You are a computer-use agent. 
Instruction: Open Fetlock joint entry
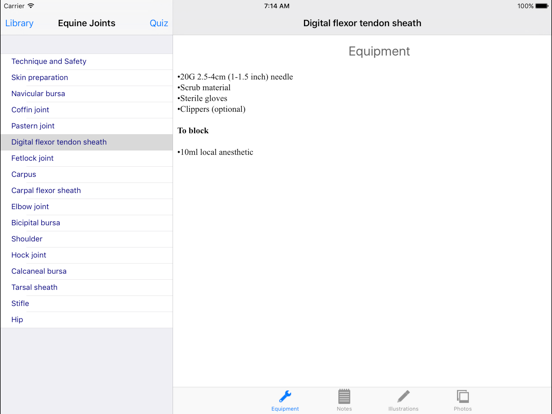pos(87,158)
